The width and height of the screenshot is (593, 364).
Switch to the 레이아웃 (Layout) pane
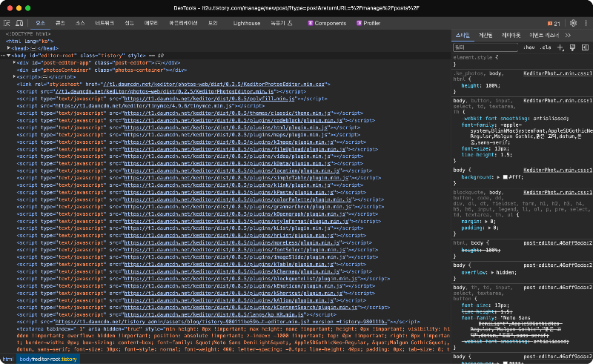point(511,35)
